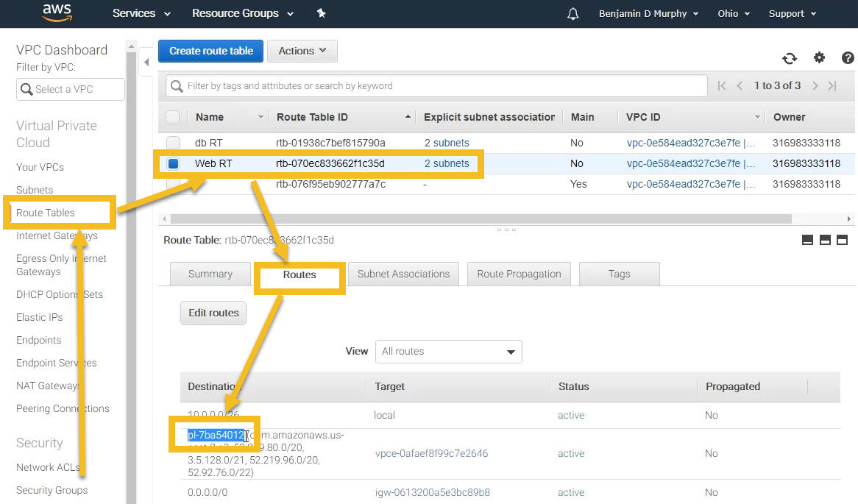Viewport: 858px width, 504px height.
Task: Focus the Select a VPC filter field
Action: point(71,89)
